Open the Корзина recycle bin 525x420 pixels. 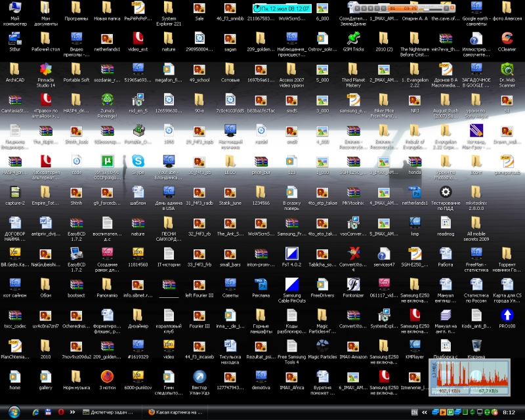coord(476,346)
